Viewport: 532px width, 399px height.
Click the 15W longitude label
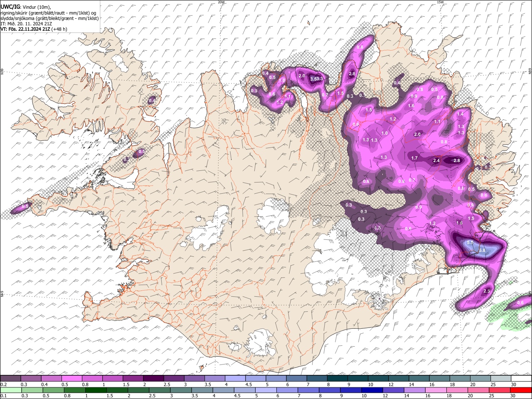tap(440, 2)
